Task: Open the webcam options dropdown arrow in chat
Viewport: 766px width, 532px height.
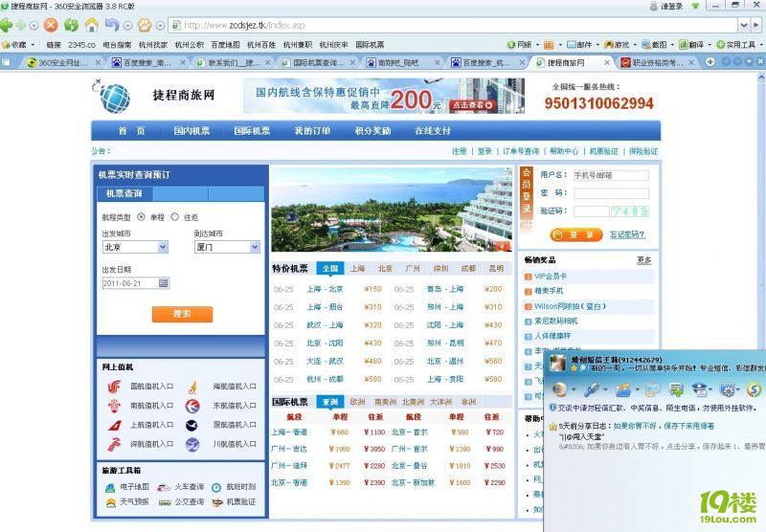Action: 573,390
